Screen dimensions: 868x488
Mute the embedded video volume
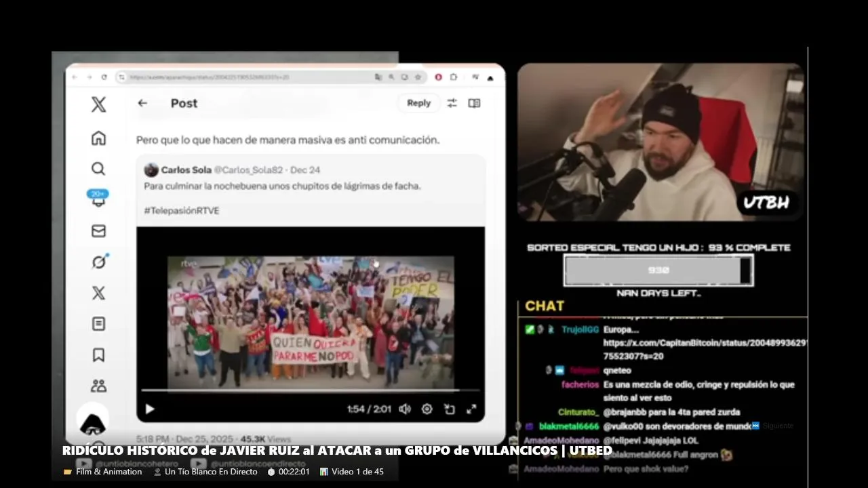tap(405, 409)
